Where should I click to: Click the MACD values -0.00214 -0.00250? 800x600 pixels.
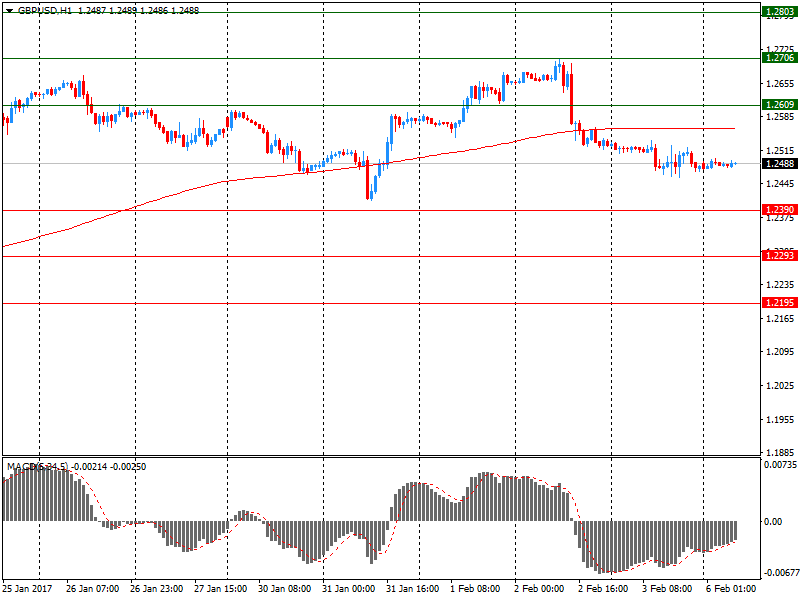[109, 466]
